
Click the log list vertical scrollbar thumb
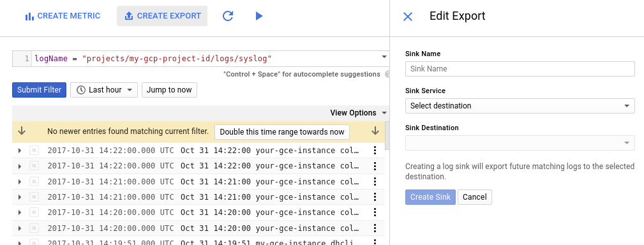pos(387,136)
